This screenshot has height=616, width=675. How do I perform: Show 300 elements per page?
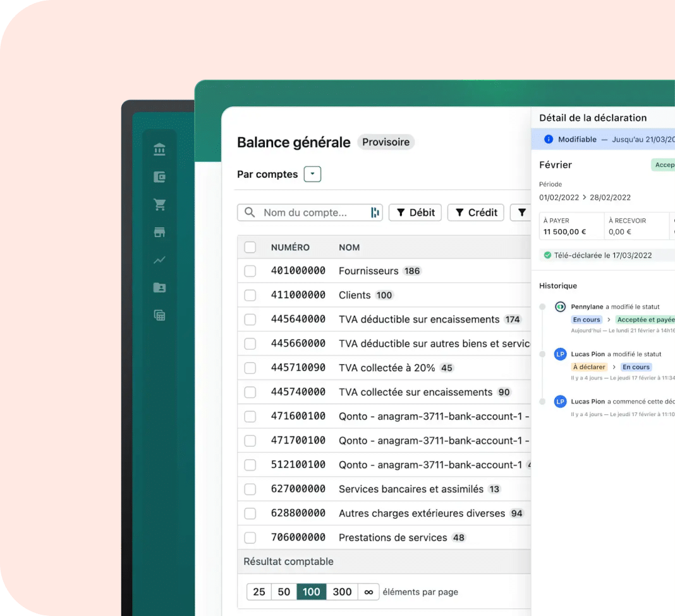342,592
